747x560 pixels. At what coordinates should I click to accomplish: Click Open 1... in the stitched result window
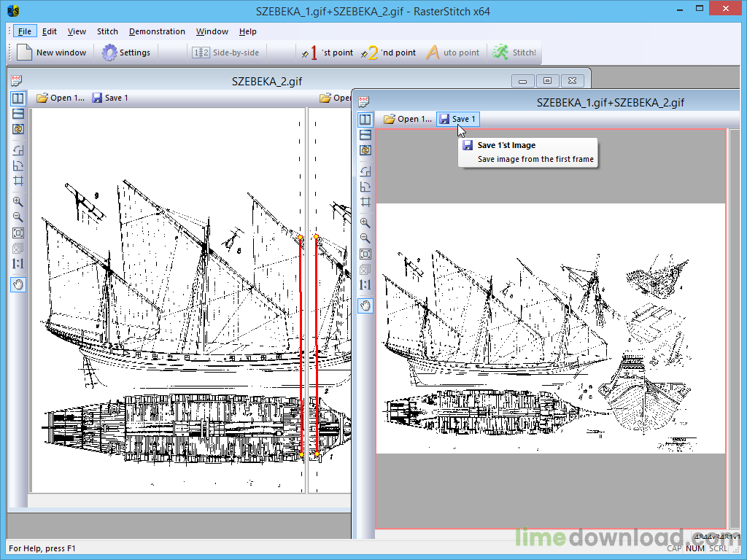(x=408, y=119)
